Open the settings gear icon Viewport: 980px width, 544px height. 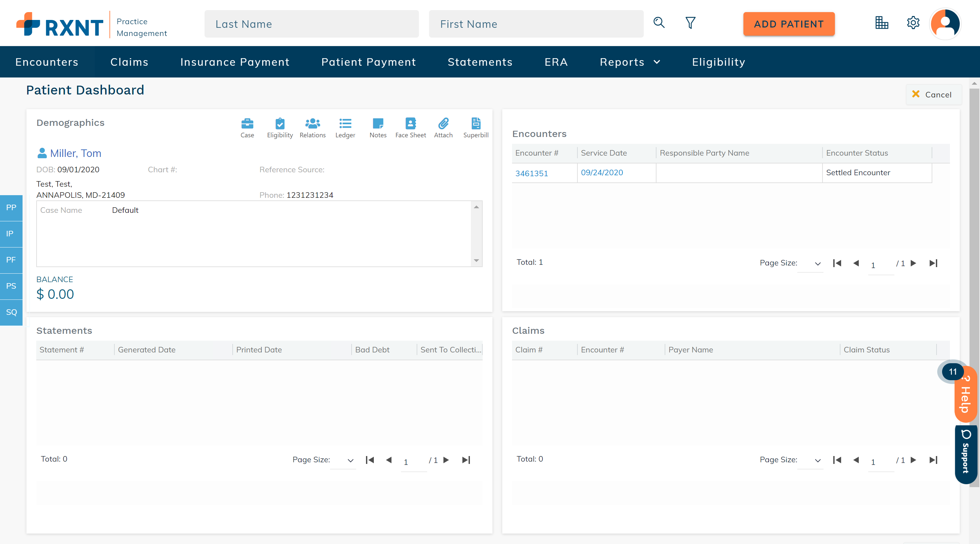point(913,23)
